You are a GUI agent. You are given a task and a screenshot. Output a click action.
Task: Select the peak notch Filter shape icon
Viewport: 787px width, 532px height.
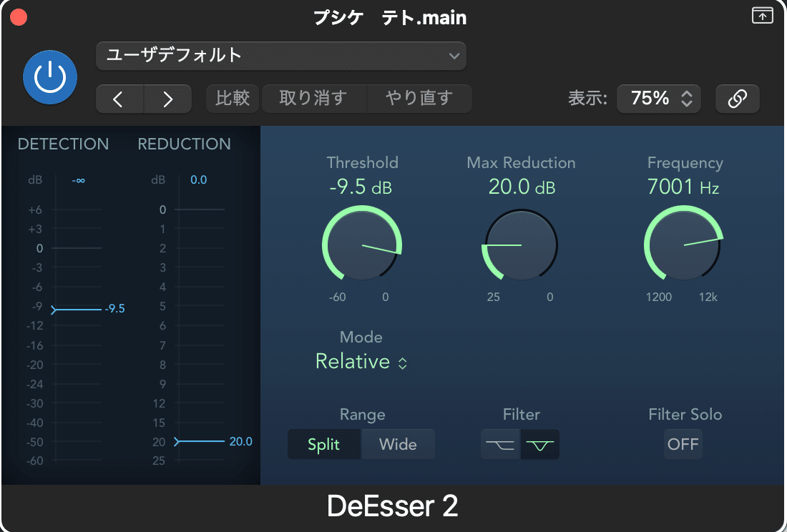pyautogui.click(x=540, y=444)
